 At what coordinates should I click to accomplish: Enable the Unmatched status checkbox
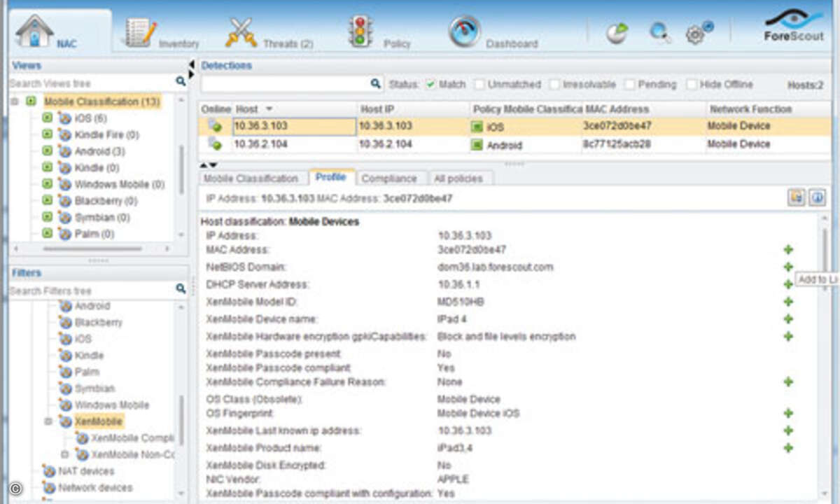pos(479,85)
